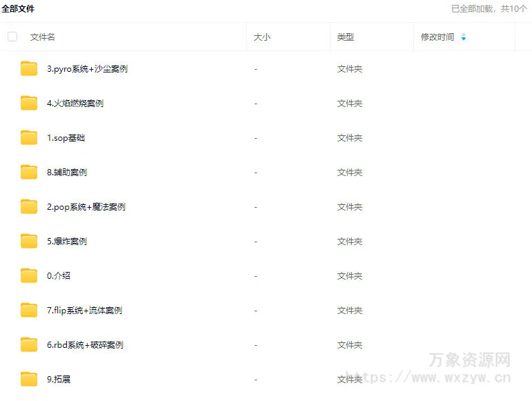Image resolution: width=532 pixels, height=401 pixels.
Task: Toggle sort arrow beside 修改时间
Action: (464, 37)
